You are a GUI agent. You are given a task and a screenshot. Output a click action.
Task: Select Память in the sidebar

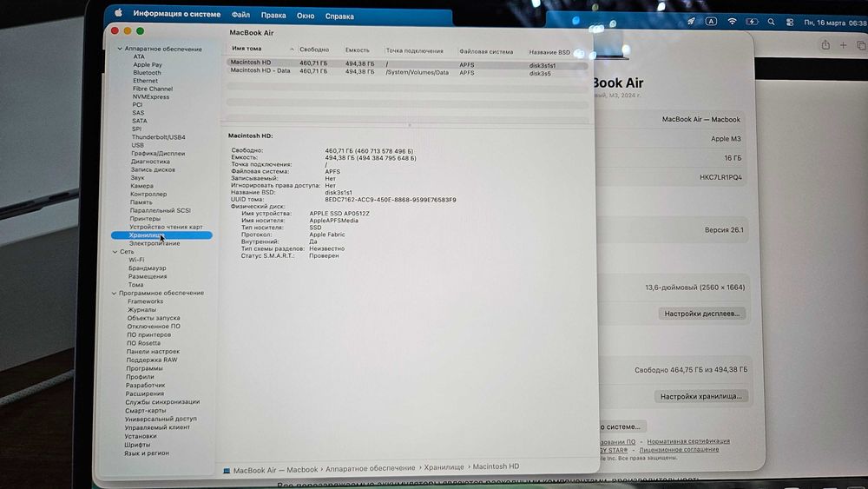click(141, 202)
